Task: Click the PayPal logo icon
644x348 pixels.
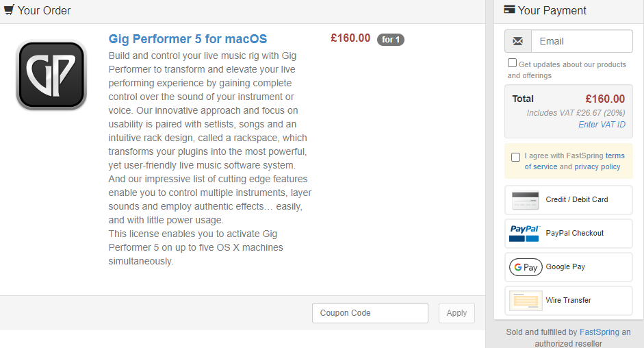Action: tap(525, 233)
